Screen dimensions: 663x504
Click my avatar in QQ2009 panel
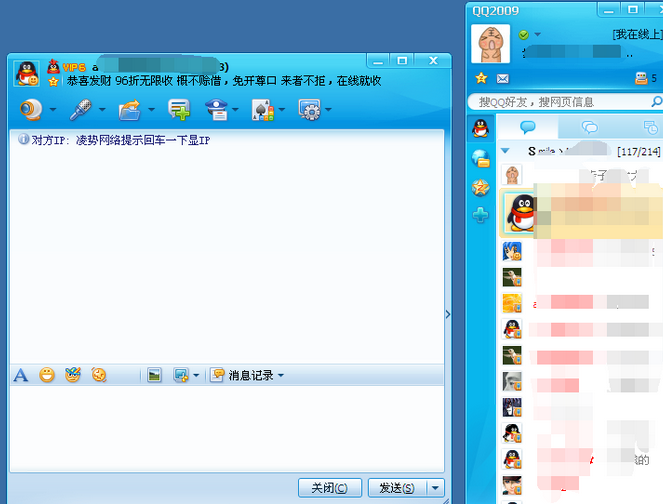pyautogui.click(x=490, y=44)
